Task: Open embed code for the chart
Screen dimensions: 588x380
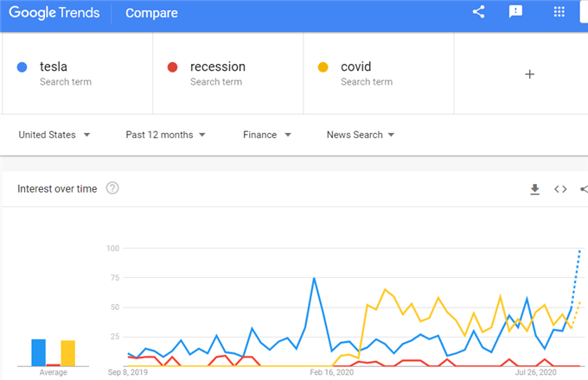Action: (560, 189)
